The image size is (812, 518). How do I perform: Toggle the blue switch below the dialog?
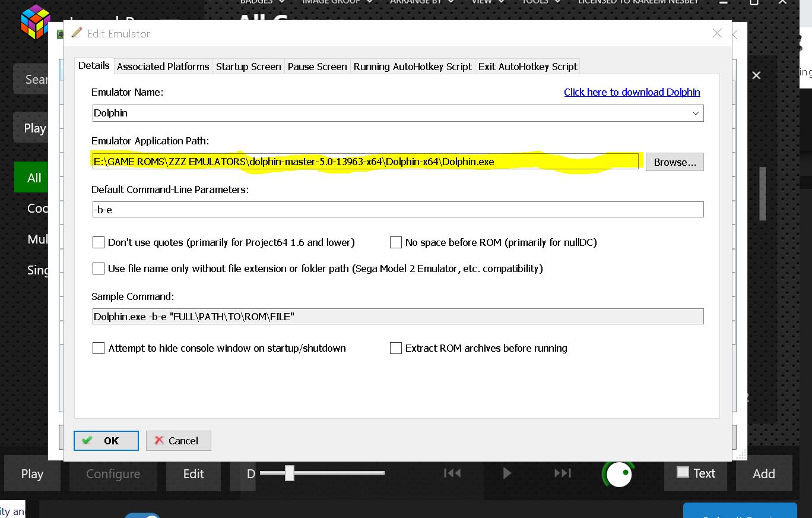point(142,516)
